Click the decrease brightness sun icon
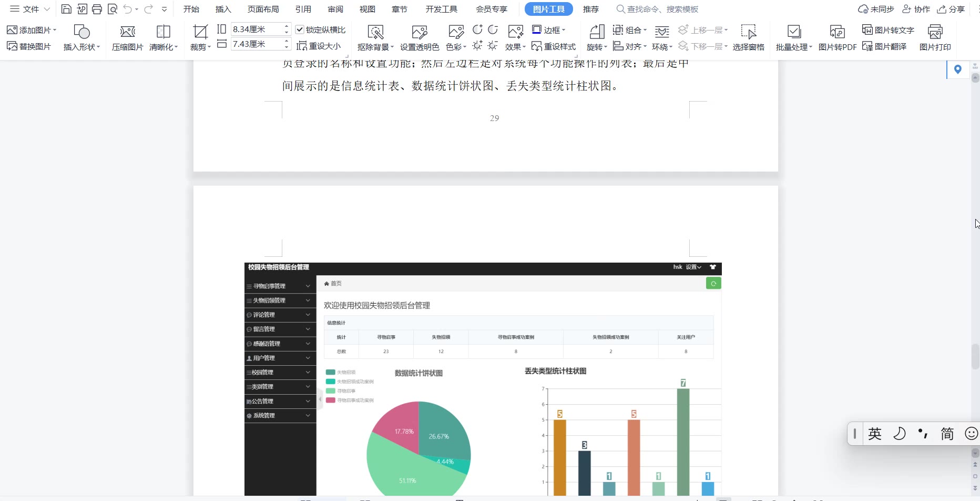Viewport: 980px width, 501px height. point(493,46)
